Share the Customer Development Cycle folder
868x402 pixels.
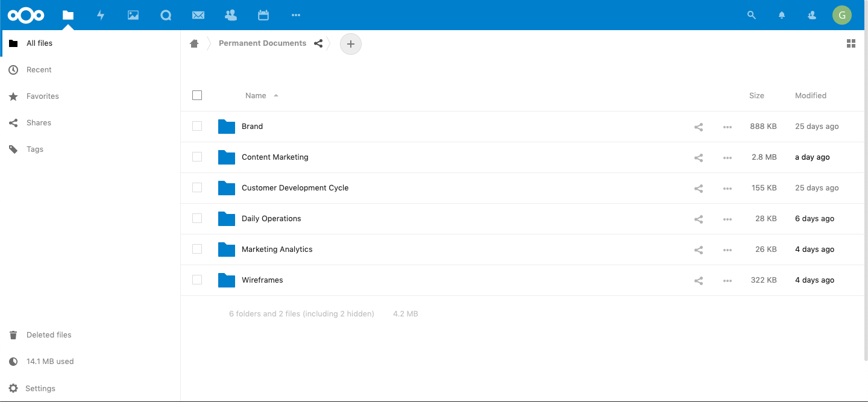pos(699,188)
